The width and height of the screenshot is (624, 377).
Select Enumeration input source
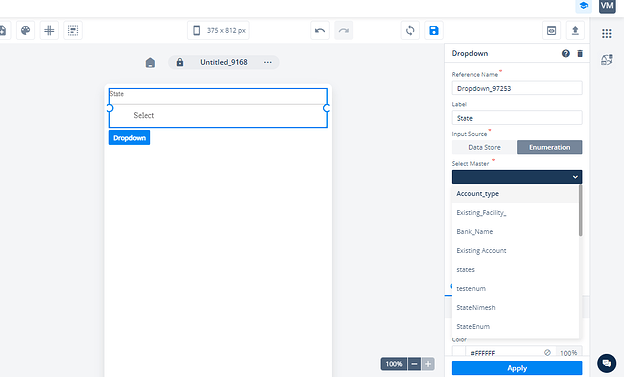coord(550,147)
